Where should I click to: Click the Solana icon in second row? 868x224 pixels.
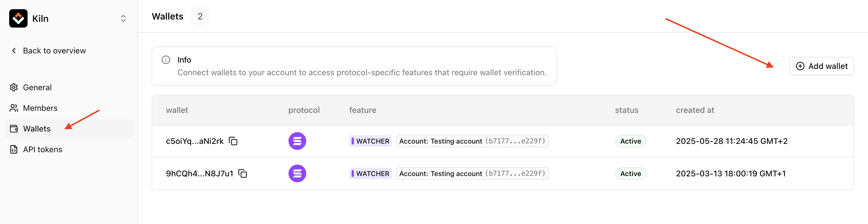coord(297,173)
